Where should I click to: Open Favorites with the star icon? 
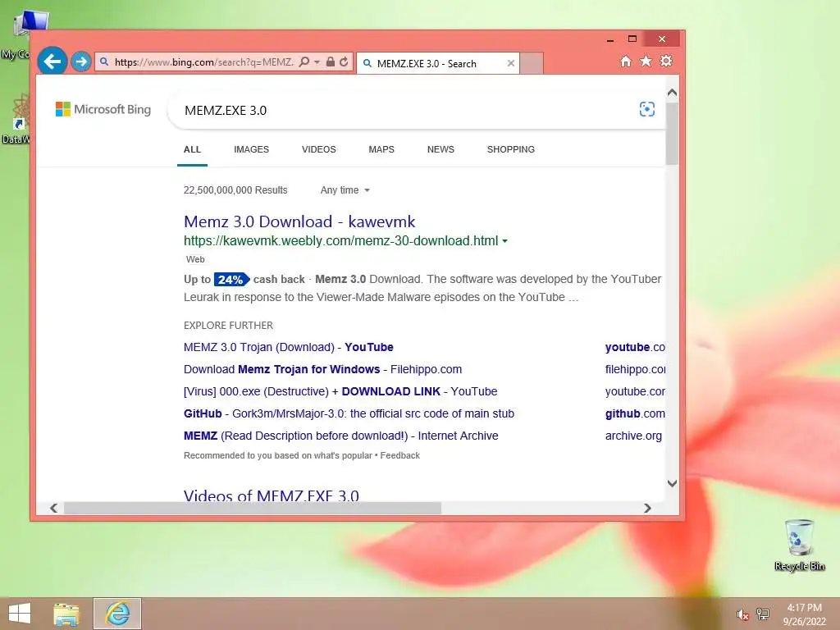pyautogui.click(x=646, y=61)
